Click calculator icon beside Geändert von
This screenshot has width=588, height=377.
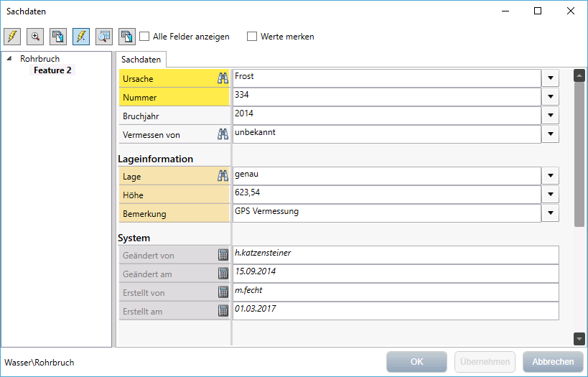tap(223, 255)
